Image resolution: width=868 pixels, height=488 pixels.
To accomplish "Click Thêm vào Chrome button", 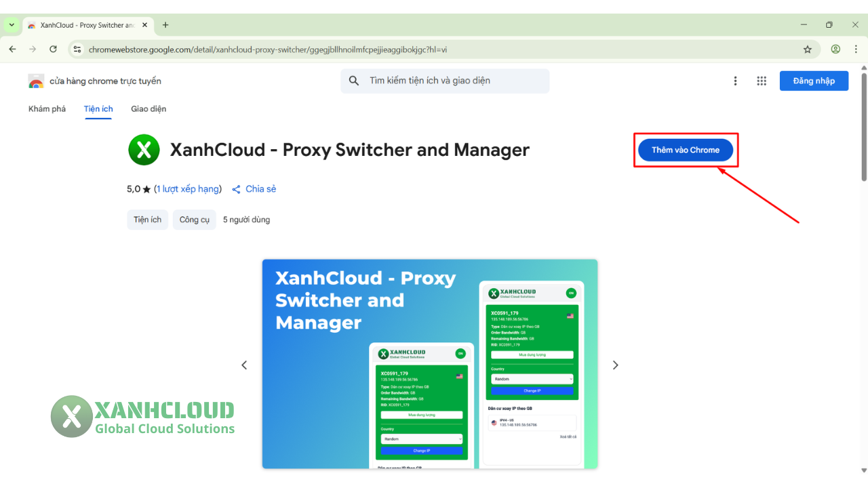I will click(x=686, y=150).
